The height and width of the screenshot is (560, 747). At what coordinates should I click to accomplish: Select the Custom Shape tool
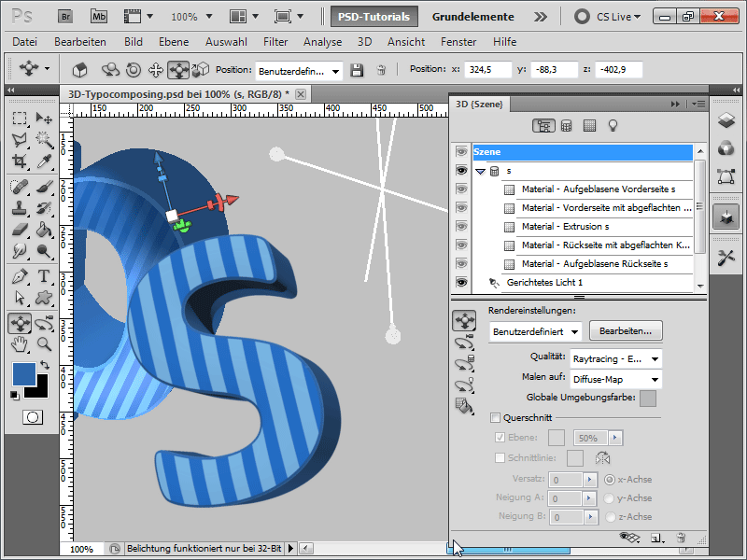[x=44, y=298]
